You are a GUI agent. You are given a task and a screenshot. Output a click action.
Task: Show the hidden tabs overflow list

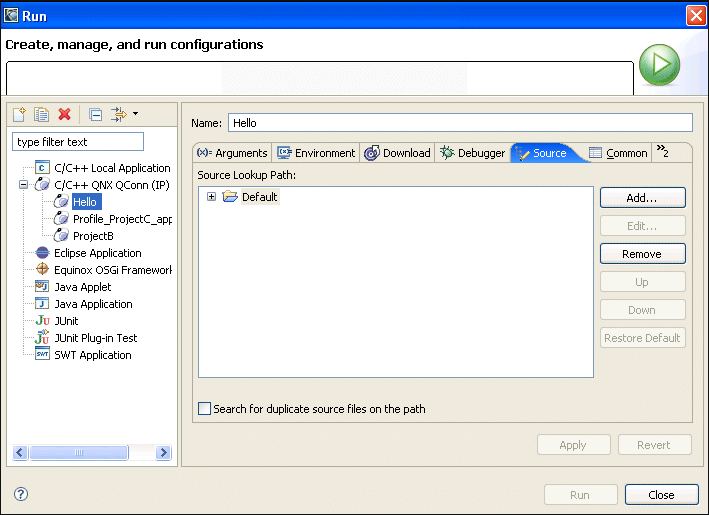click(662, 152)
